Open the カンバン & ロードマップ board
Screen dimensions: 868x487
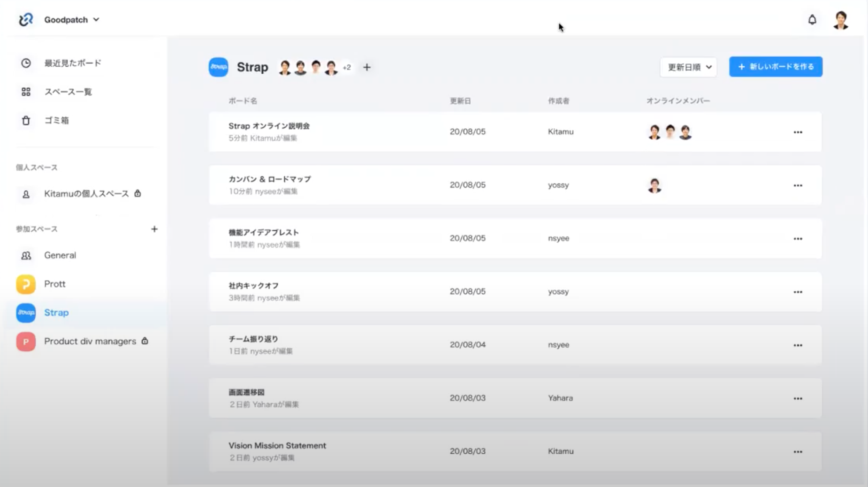click(x=515, y=185)
